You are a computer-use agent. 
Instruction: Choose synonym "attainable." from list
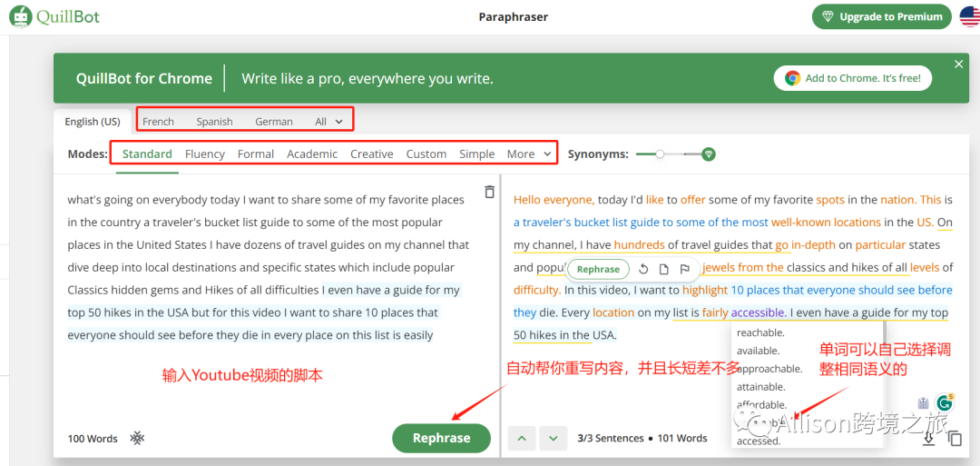[760, 387]
